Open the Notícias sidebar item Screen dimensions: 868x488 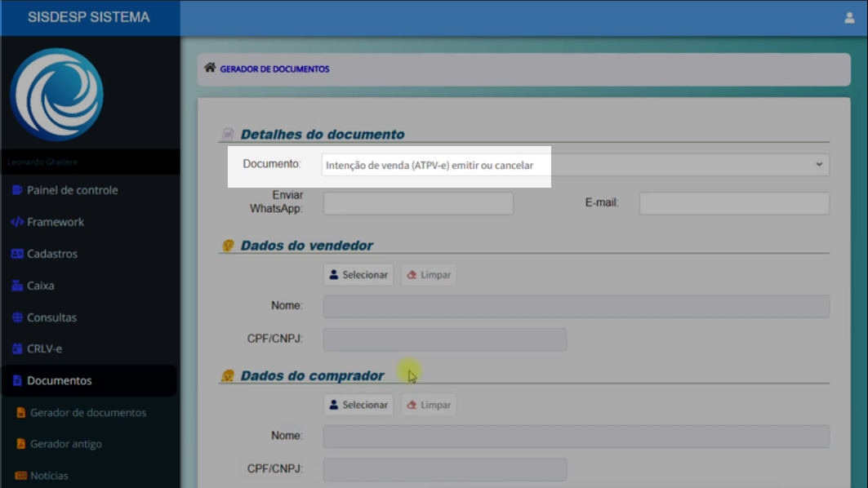click(x=48, y=476)
